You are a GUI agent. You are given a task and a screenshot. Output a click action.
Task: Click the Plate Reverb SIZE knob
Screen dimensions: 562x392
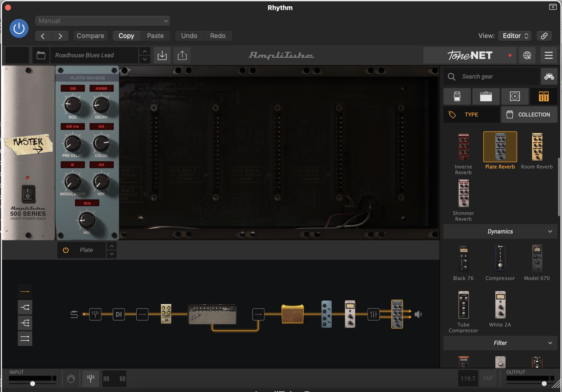73,105
